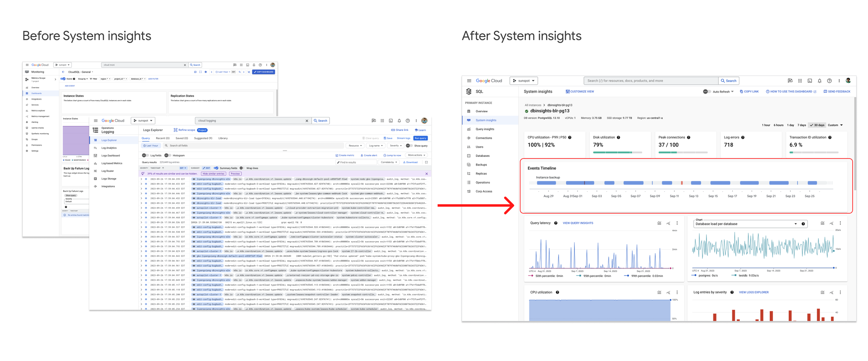
Task: Switch to the Suggested (9) tab
Action: point(203,138)
